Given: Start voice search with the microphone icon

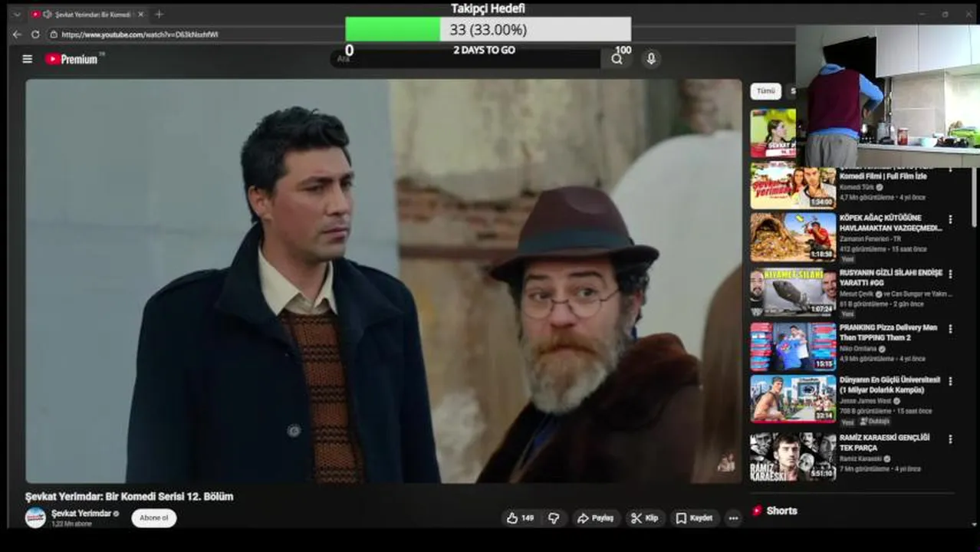Looking at the screenshot, I should pyautogui.click(x=651, y=59).
